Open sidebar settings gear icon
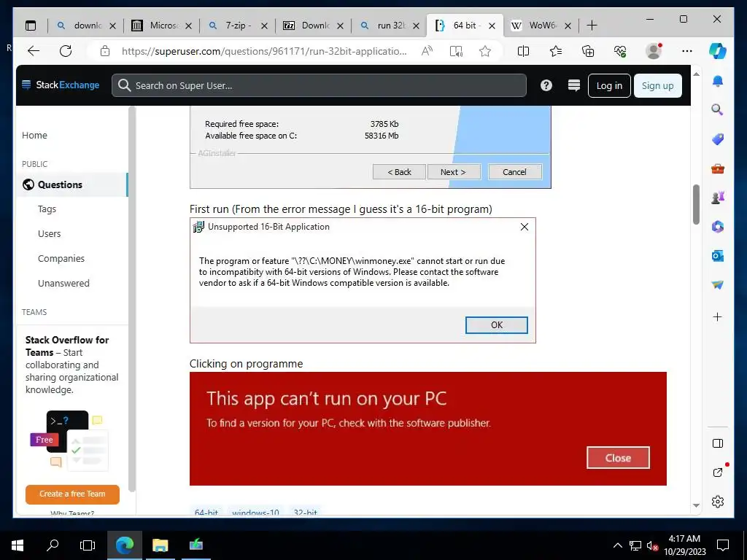This screenshot has width=747, height=560. click(x=718, y=502)
